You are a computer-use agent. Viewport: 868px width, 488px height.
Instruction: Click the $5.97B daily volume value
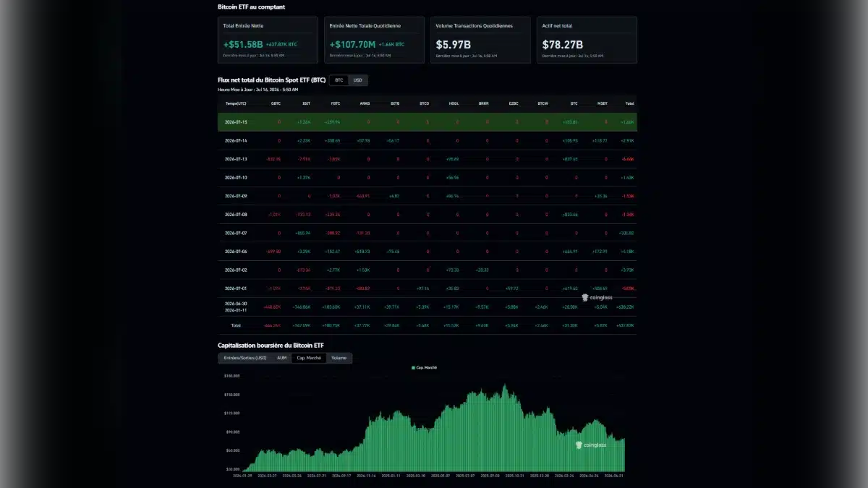point(454,44)
